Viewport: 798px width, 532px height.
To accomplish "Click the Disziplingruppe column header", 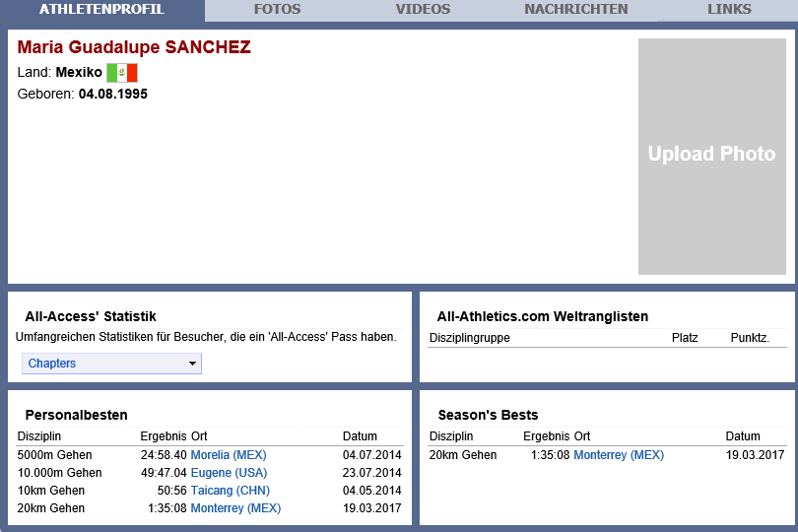I will [x=470, y=338].
